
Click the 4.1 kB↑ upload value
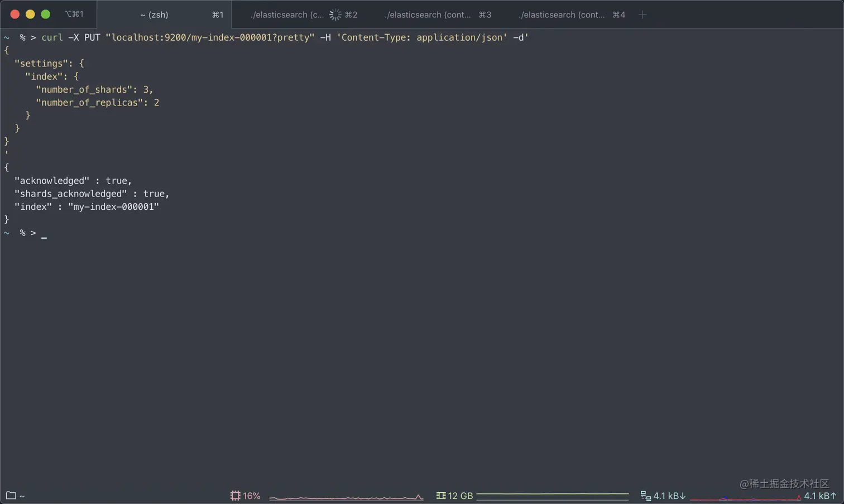[x=820, y=496]
